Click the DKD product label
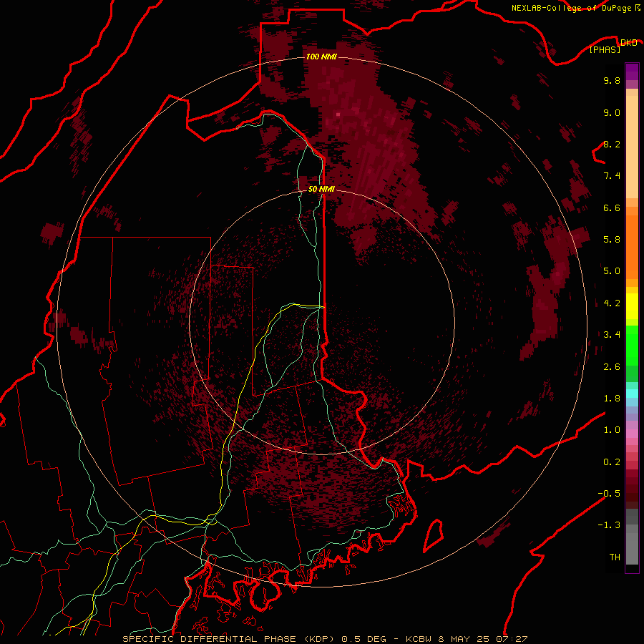 pos(628,43)
